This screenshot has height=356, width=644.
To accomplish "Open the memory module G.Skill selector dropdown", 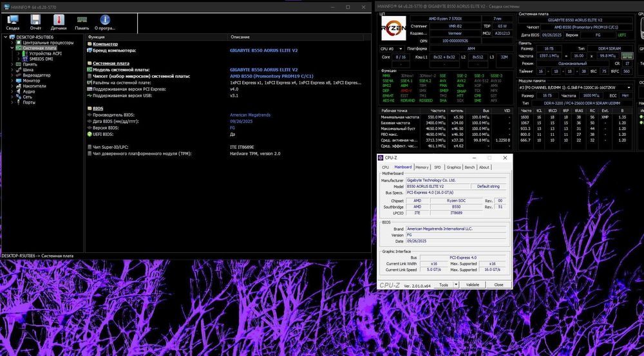I will coord(575,88).
